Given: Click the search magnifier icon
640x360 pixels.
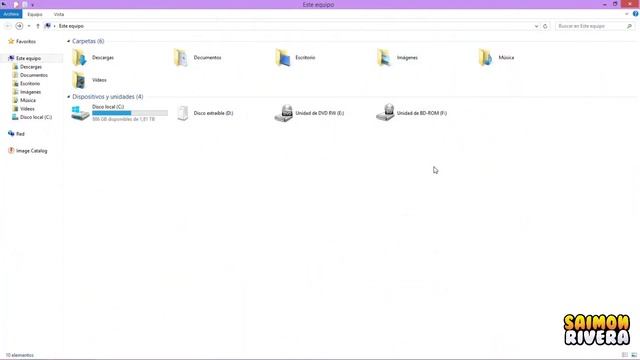Looking at the screenshot, I should click(x=629, y=26).
